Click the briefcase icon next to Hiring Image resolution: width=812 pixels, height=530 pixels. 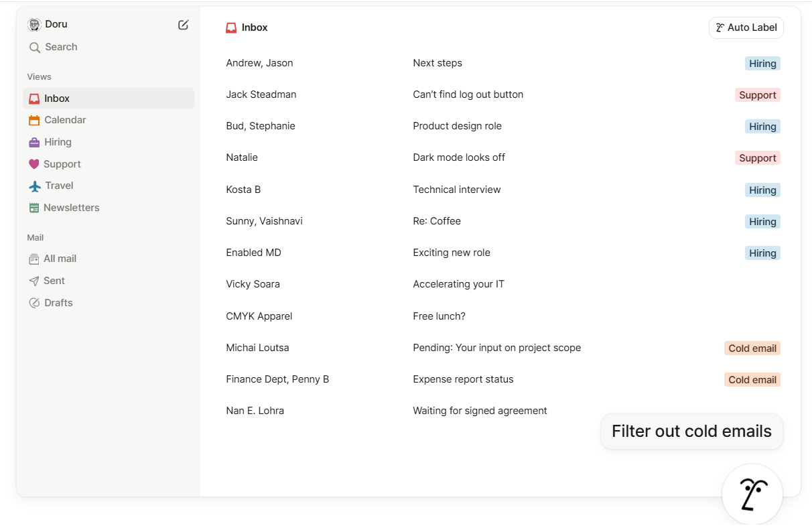(x=34, y=141)
